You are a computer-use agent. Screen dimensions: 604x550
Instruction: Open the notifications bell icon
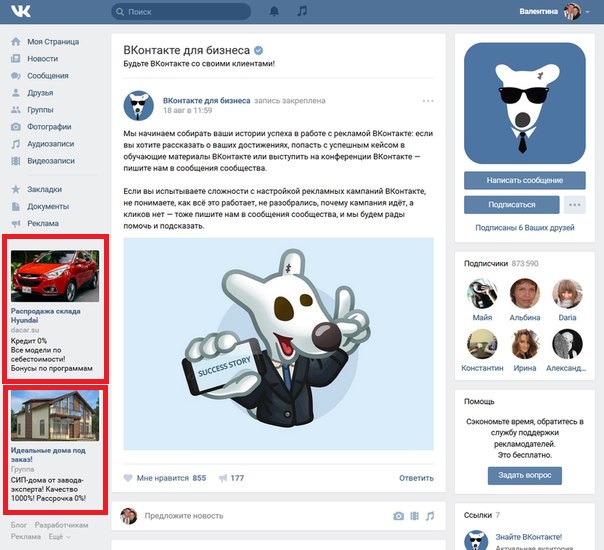coord(274,11)
